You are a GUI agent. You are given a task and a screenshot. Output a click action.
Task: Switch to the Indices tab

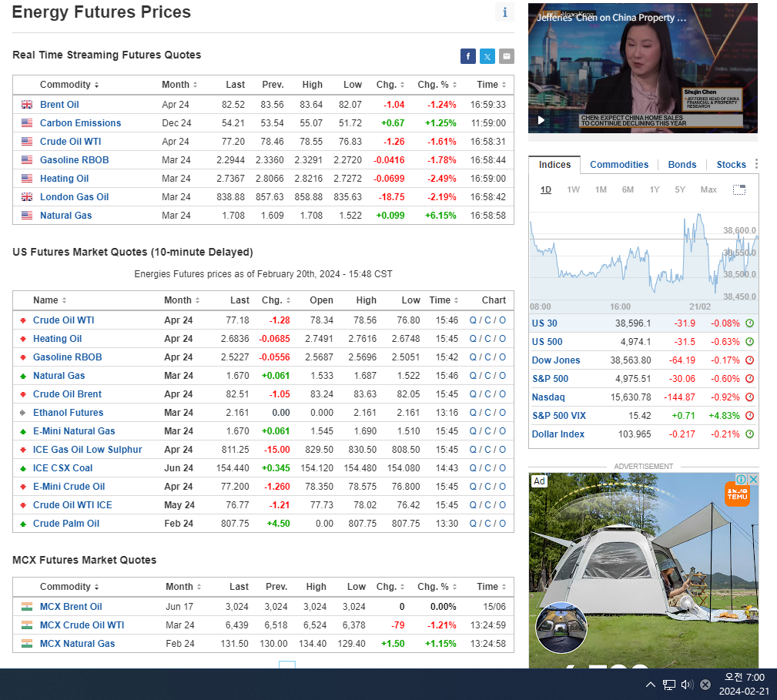click(x=554, y=165)
